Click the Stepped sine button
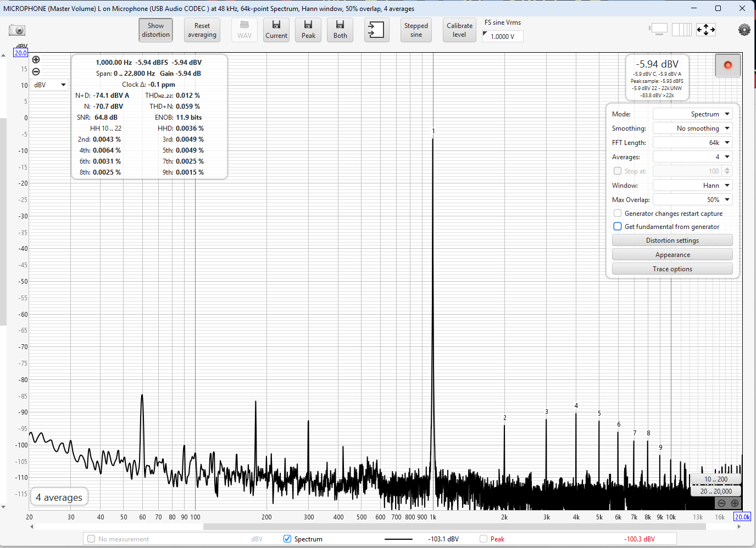The image size is (756, 548). [x=416, y=30]
